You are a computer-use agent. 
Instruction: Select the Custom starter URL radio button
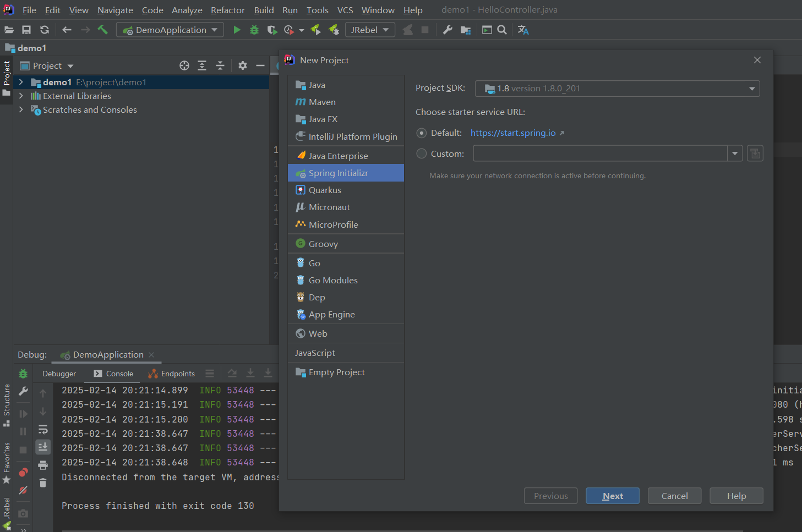tap(422, 154)
